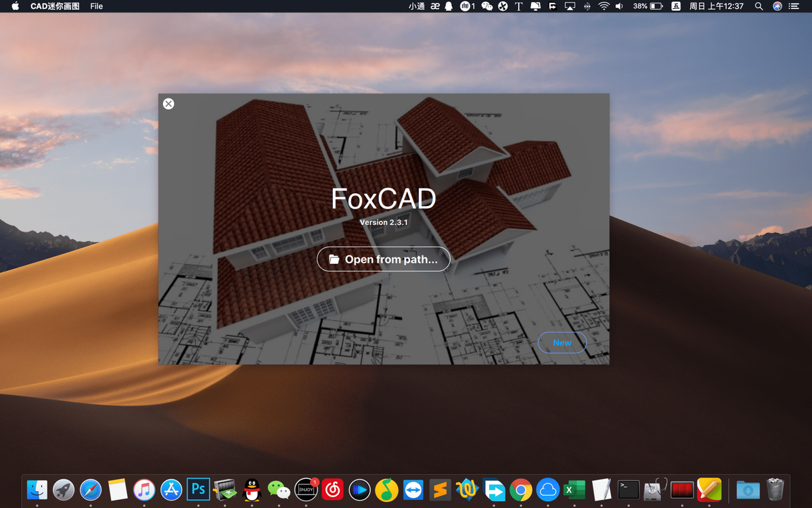The width and height of the screenshot is (812, 508).
Task: Launch TeamViewer from the Dock
Action: [x=413, y=489]
